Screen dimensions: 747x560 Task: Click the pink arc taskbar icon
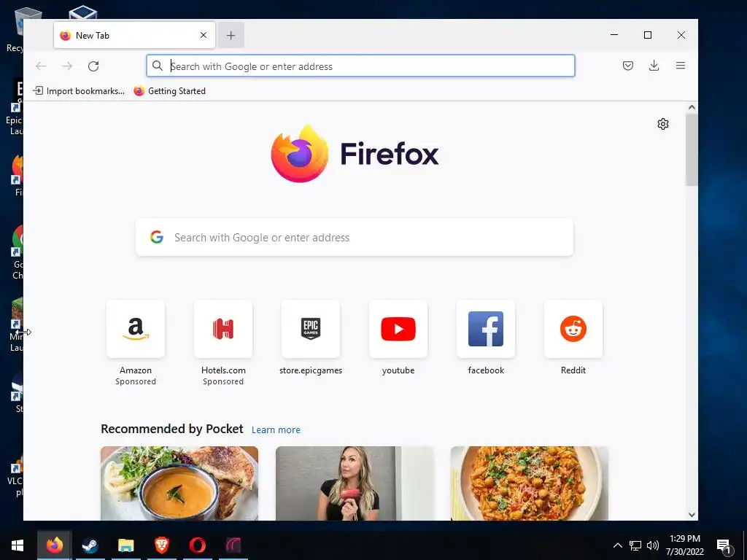[233, 545]
